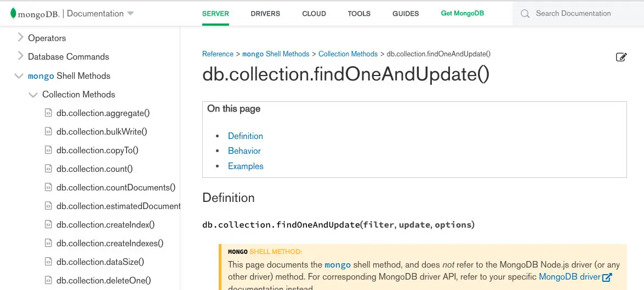The image size is (644, 290).
Task: Open db.collection.createIndexes() sidebar link
Action: 110,243
